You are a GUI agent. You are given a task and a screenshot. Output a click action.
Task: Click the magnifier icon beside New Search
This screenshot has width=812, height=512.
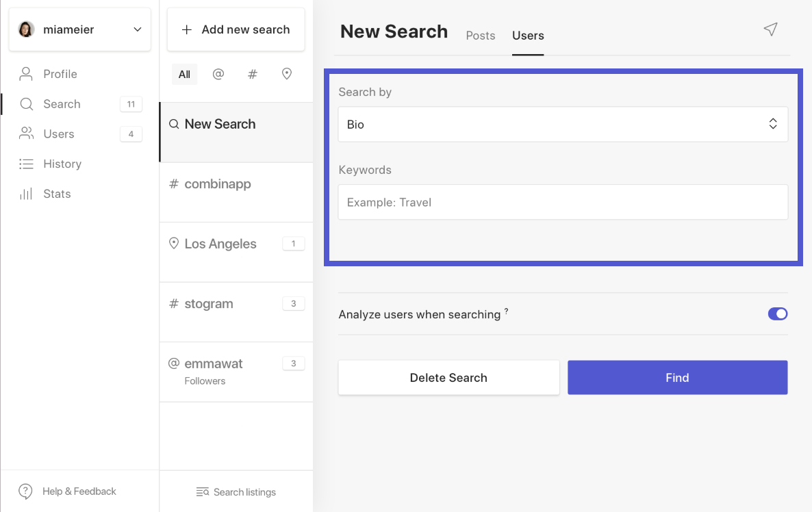coord(174,124)
